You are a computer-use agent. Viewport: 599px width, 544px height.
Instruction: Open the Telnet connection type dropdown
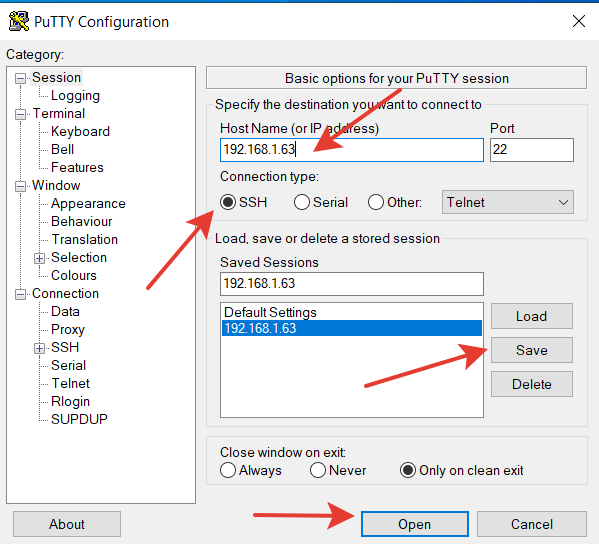[508, 202]
